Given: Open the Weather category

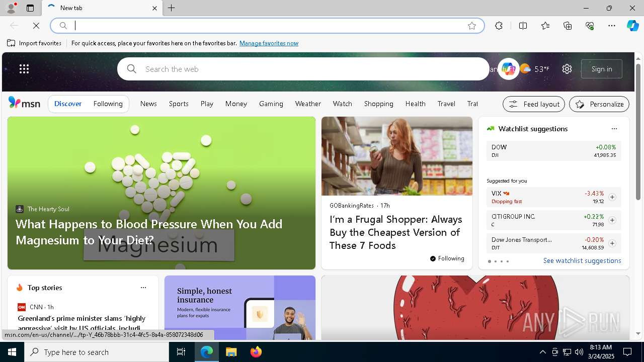Looking at the screenshot, I should [x=308, y=104].
